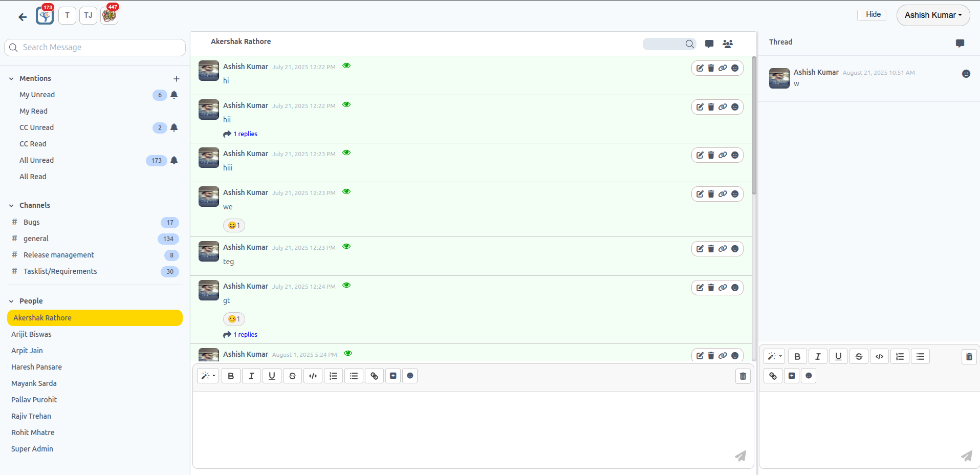Click the Hide button
The height and width of the screenshot is (475, 980).
pos(873,15)
